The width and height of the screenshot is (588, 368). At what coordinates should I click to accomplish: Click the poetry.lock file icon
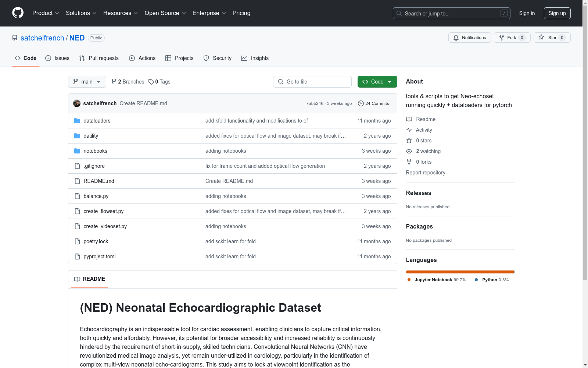click(x=77, y=241)
